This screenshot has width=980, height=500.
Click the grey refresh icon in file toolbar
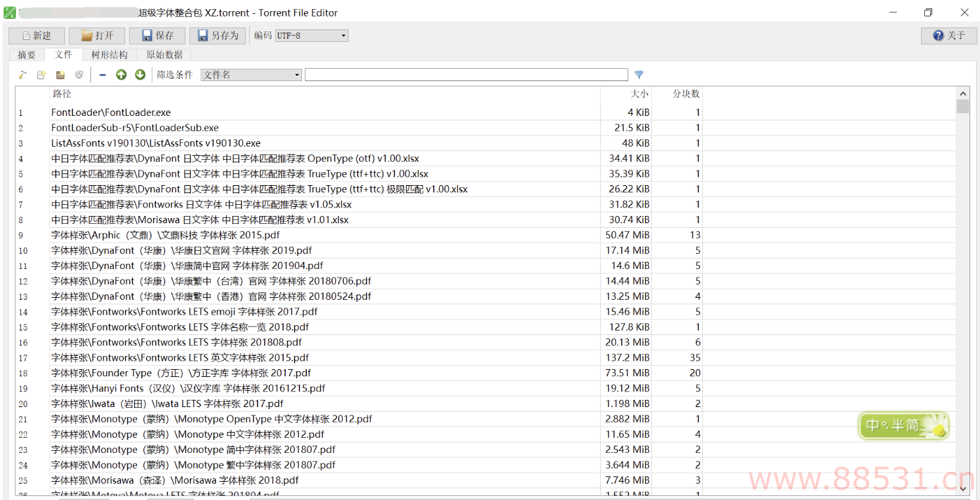79,75
